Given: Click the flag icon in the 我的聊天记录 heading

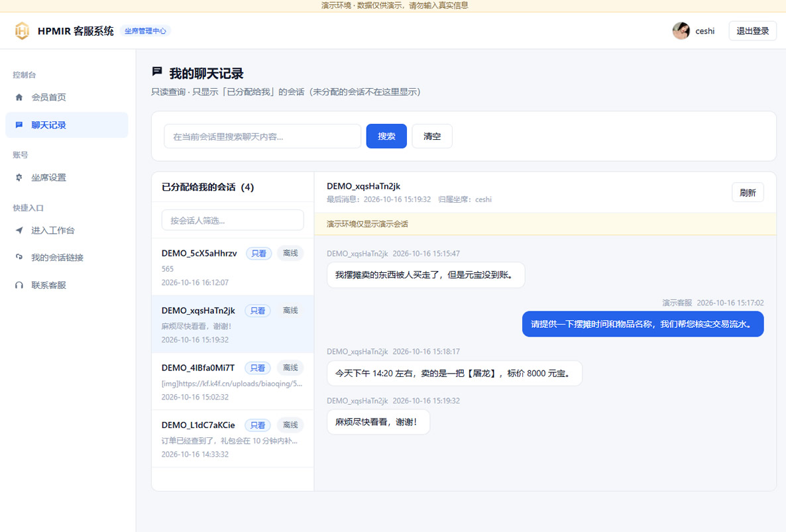Looking at the screenshot, I should click(x=157, y=72).
